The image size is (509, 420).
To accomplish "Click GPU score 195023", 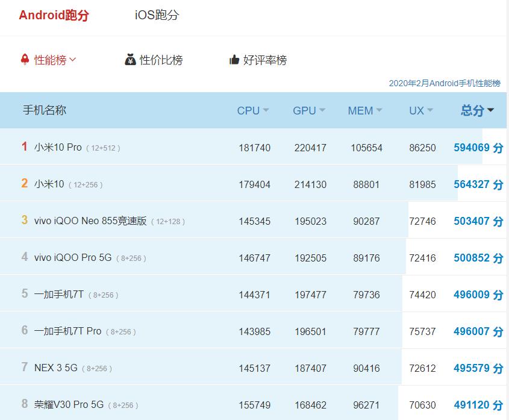I will click(x=310, y=221).
